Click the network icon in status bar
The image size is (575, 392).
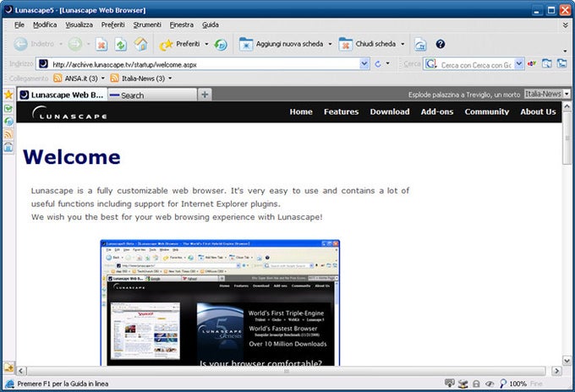463,384
